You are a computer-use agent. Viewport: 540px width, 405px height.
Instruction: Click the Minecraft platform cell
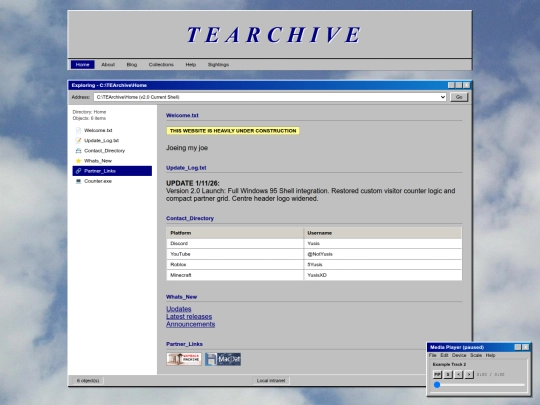coord(235,275)
